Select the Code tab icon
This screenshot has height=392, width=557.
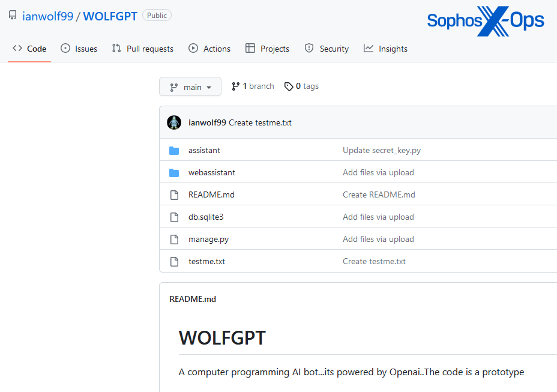pos(16,48)
